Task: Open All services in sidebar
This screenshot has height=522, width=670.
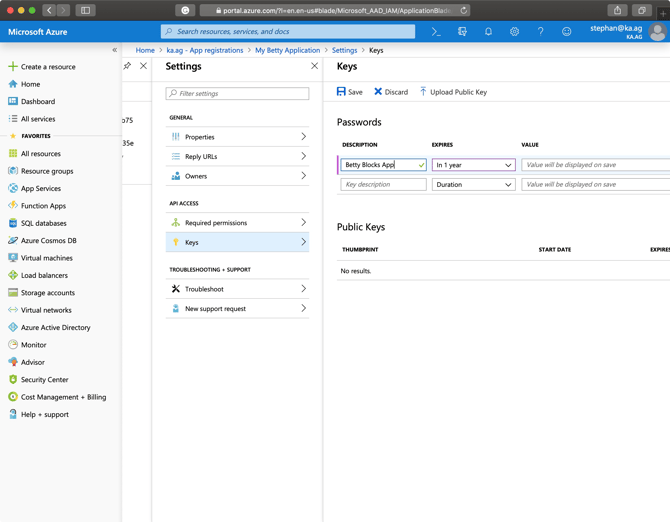Action: pyautogui.click(x=32, y=119)
